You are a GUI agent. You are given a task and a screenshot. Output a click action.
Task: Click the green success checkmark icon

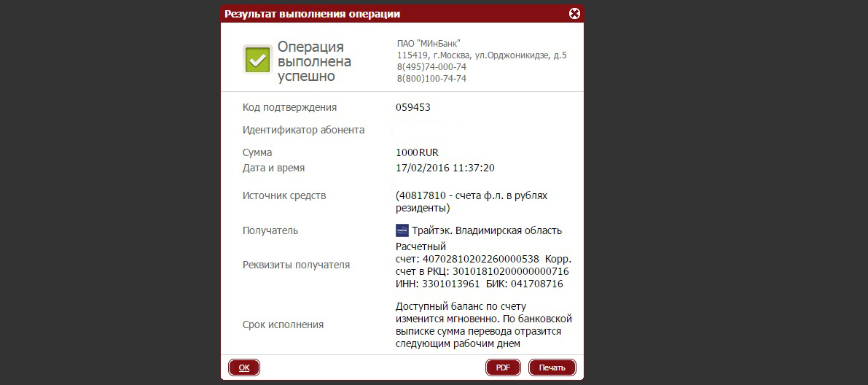(257, 59)
